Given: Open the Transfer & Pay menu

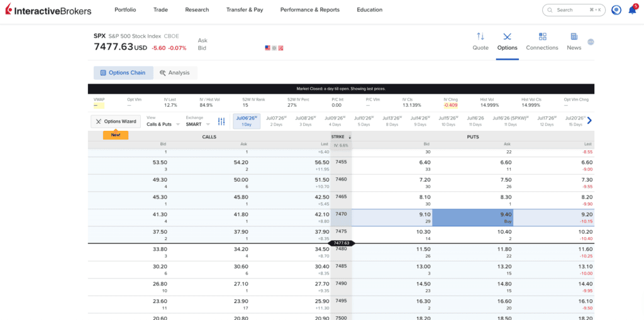Looking at the screenshot, I should tap(245, 10).
